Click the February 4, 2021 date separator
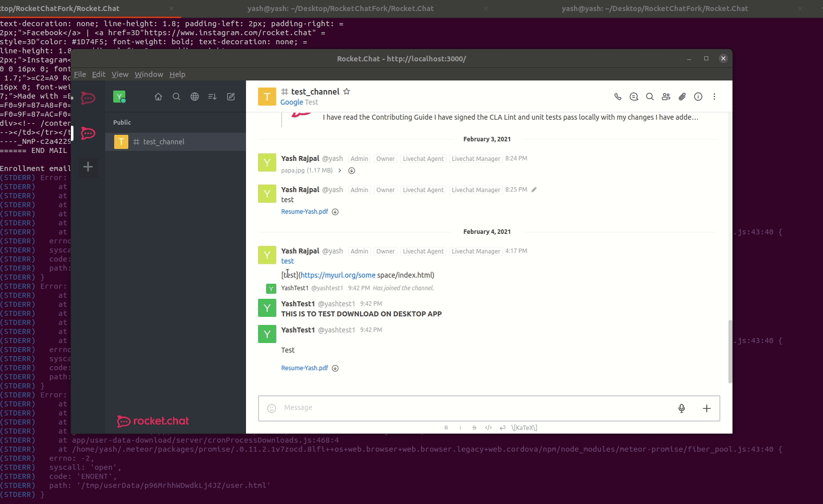The width and height of the screenshot is (823, 504). pyautogui.click(x=487, y=232)
